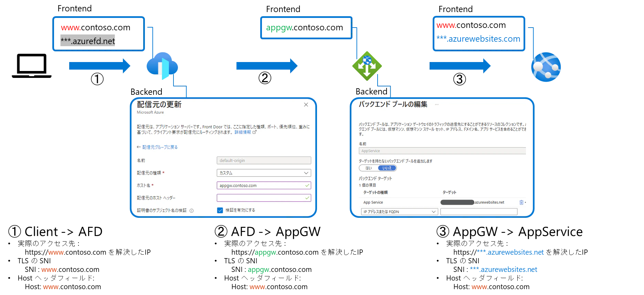The image size is (644, 295).
Task: Click the ホスト名 field containing appgw.contoso.com
Action: (x=264, y=185)
